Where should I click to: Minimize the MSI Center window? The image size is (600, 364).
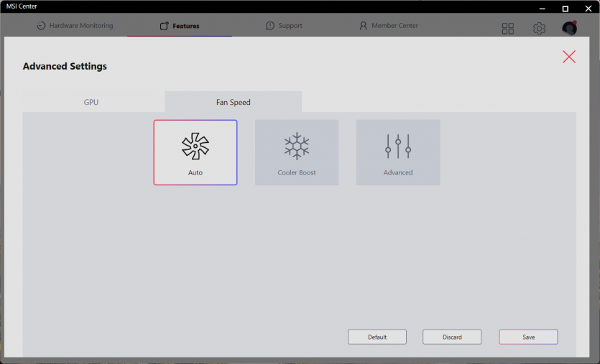[x=543, y=8]
